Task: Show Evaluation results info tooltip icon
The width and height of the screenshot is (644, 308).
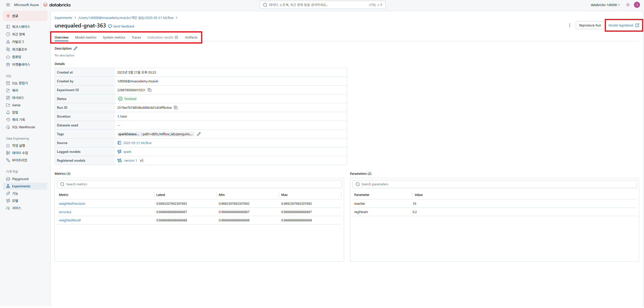Action: point(177,37)
